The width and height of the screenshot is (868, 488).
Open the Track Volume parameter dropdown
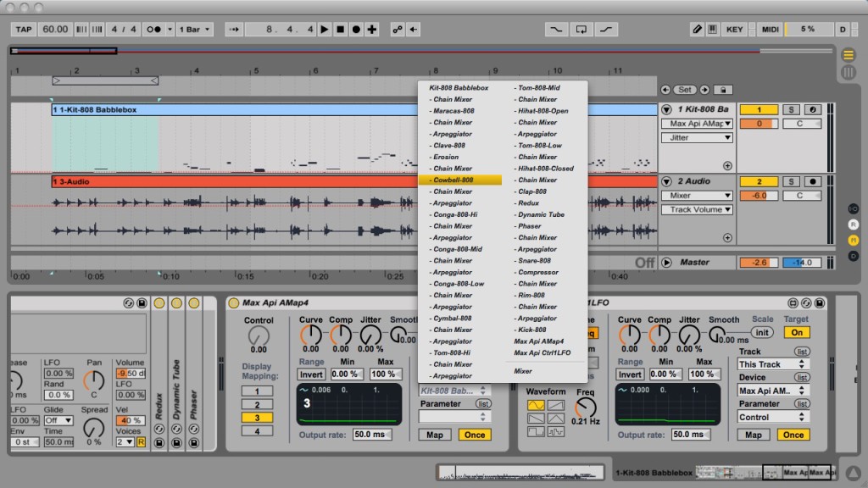point(697,209)
